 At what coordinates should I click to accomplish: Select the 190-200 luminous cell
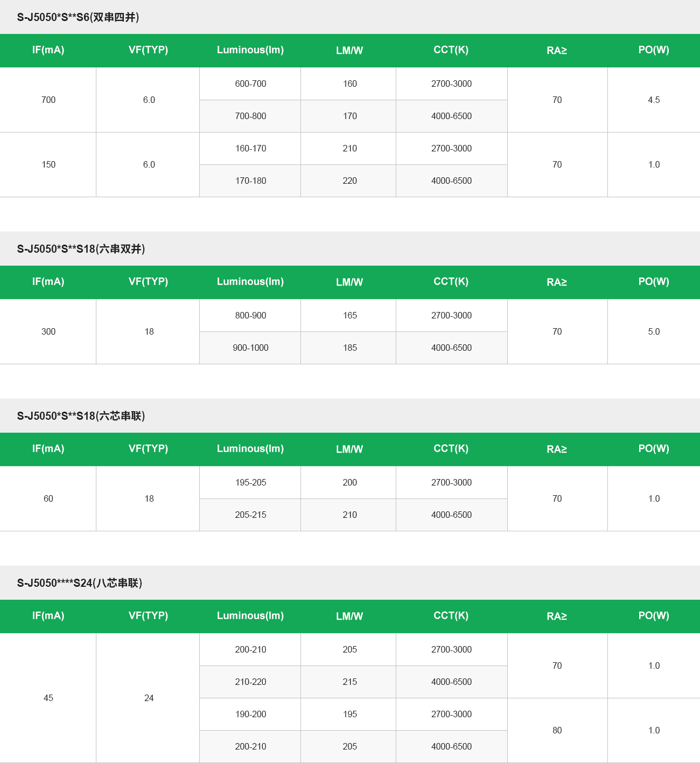point(250,714)
